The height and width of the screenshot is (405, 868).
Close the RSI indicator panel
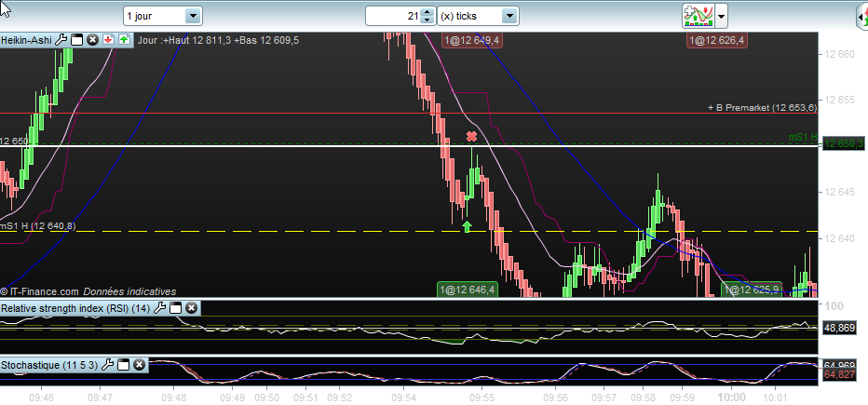coord(191,308)
